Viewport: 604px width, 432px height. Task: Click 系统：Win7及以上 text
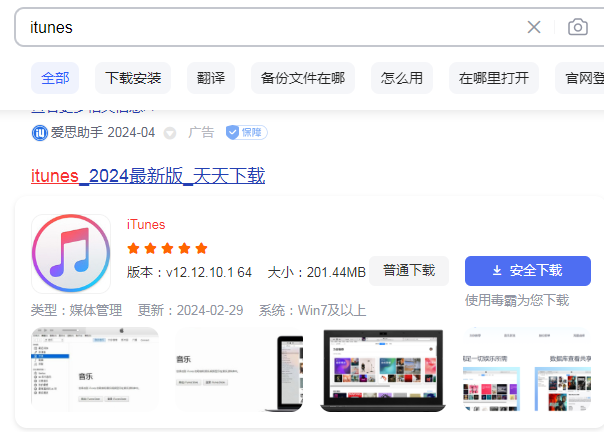(312, 310)
